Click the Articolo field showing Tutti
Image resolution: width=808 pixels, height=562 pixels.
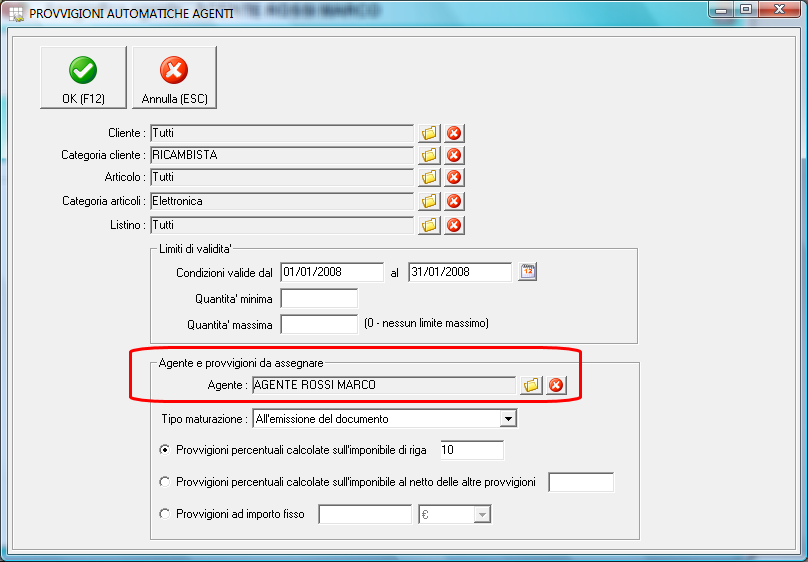(282, 177)
